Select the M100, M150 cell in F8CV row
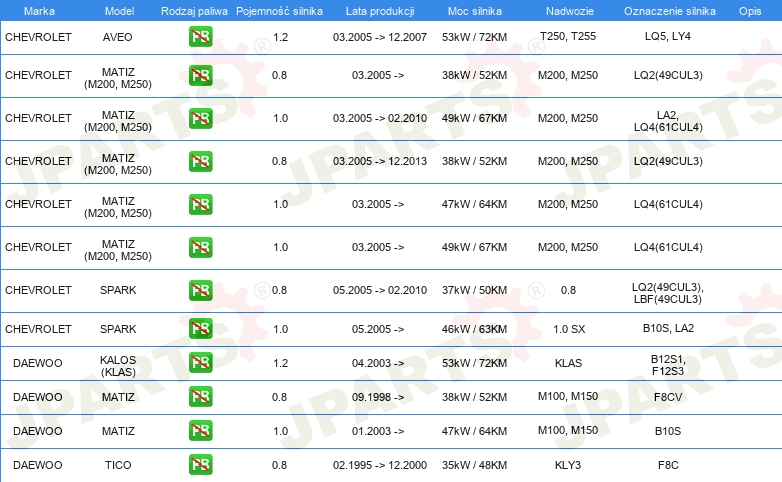Screen dimensions: 782x482 coord(568,396)
